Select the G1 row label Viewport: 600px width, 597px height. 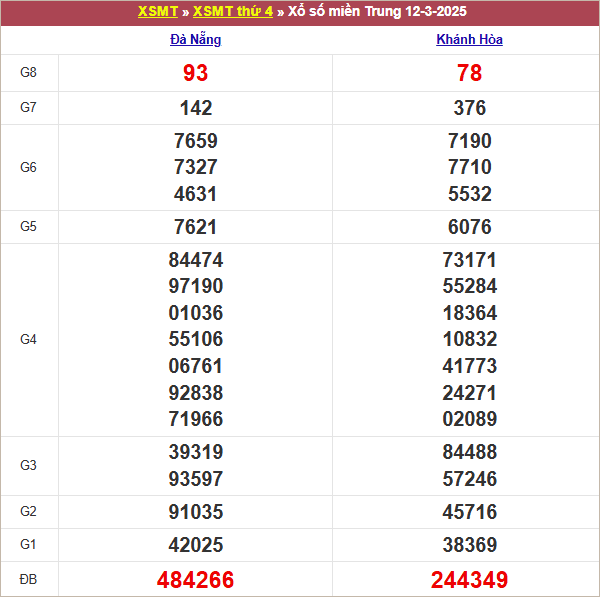(x=28, y=544)
